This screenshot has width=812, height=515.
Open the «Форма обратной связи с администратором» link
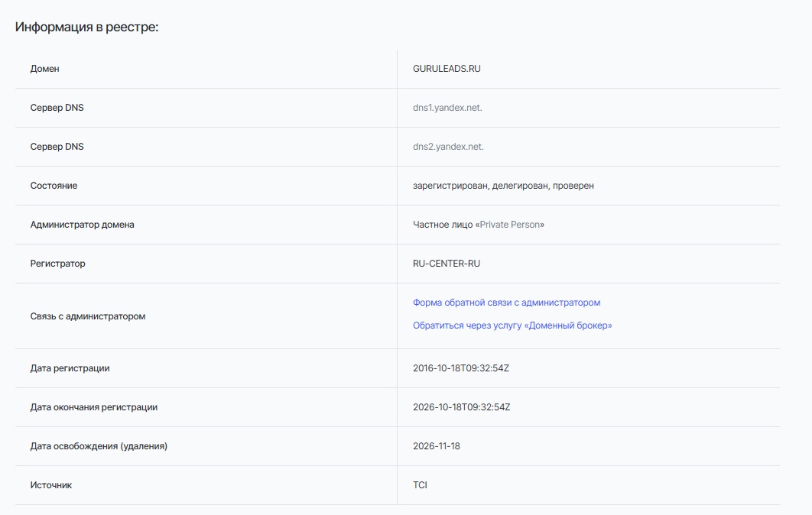click(506, 303)
